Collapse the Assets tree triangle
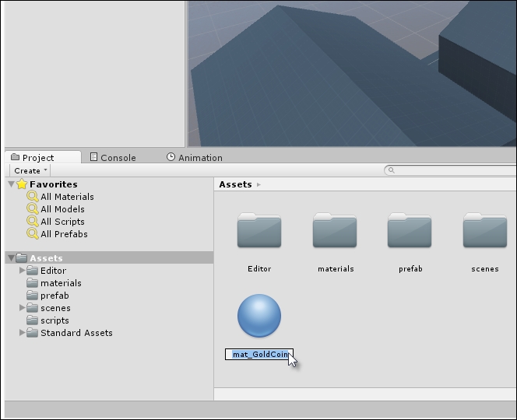This screenshot has height=420, width=517. tap(11, 258)
